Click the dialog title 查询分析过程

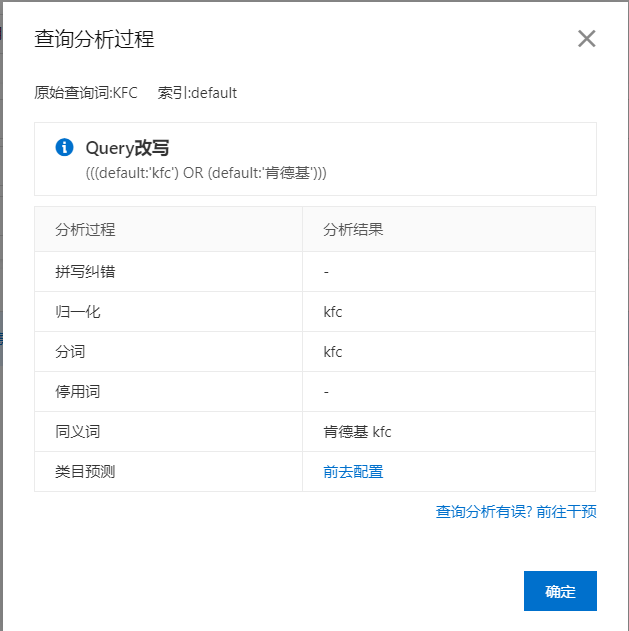click(94, 39)
